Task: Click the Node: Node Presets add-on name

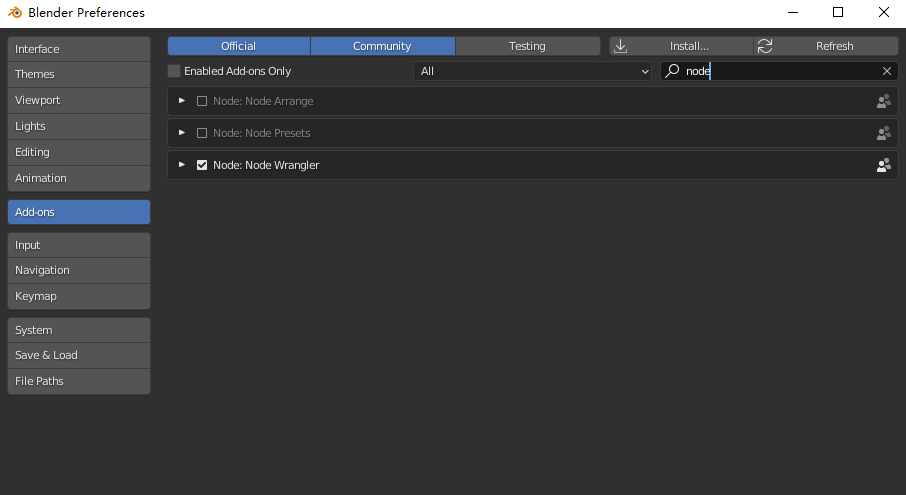Action: point(262,133)
